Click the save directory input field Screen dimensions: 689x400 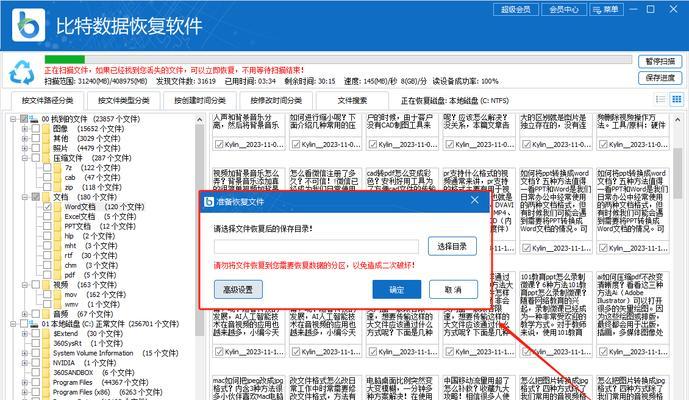coord(316,247)
